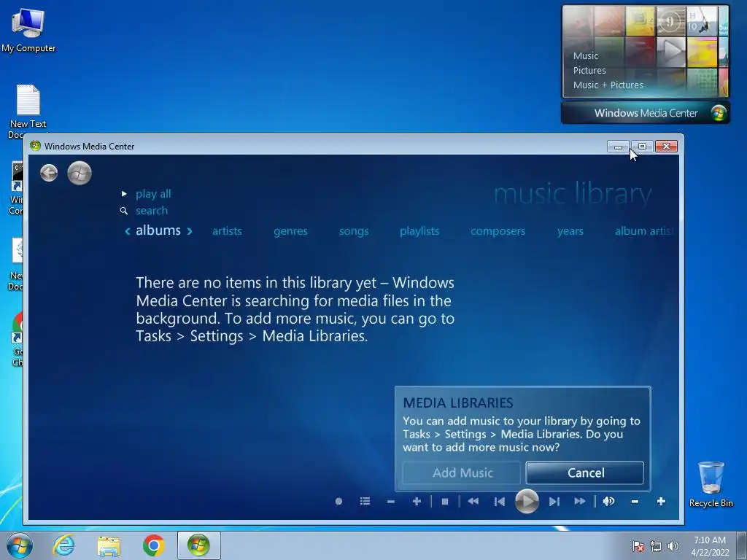The width and height of the screenshot is (747, 560).
Task: Launch Internet Explorer from the taskbar
Action: coord(64,545)
